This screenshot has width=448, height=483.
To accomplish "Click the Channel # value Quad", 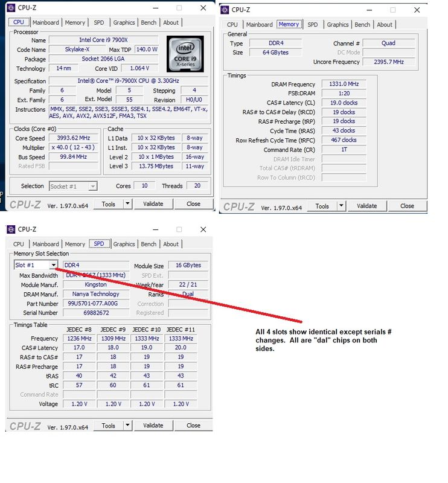I will pos(389,43).
